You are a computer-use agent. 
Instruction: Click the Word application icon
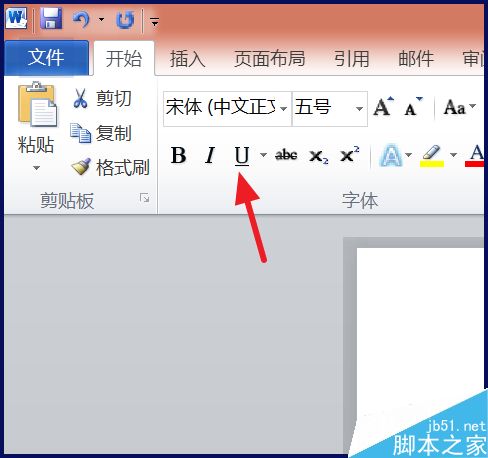tap(17, 19)
